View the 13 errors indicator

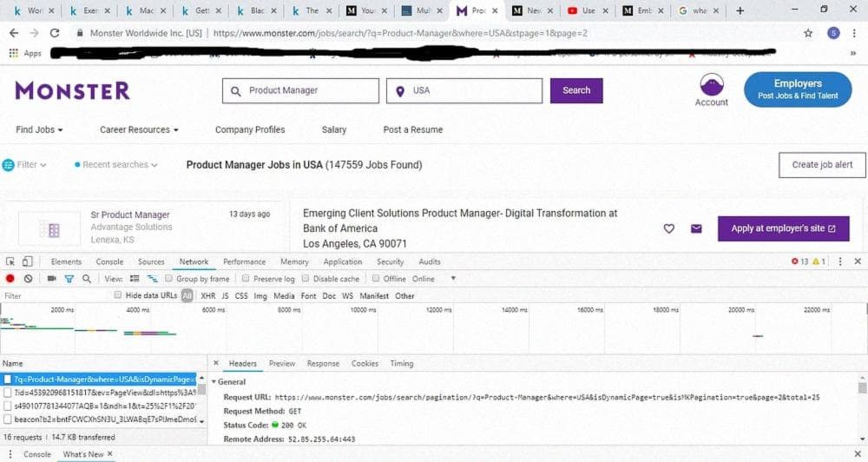pyautogui.click(x=800, y=261)
